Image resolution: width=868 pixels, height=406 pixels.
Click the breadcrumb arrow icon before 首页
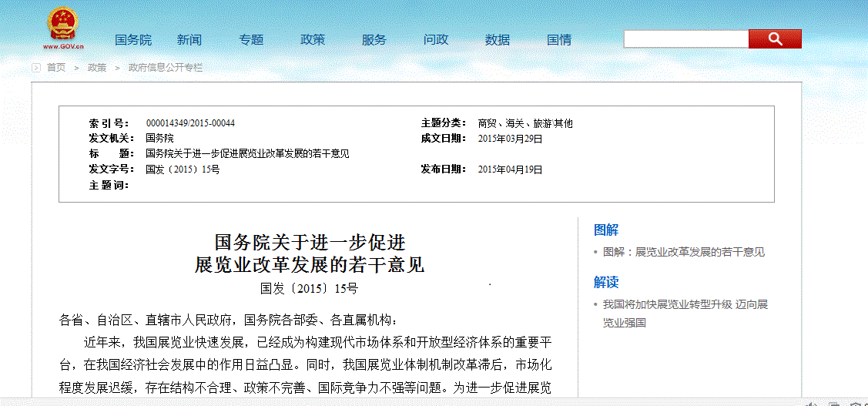(x=35, y=68)
